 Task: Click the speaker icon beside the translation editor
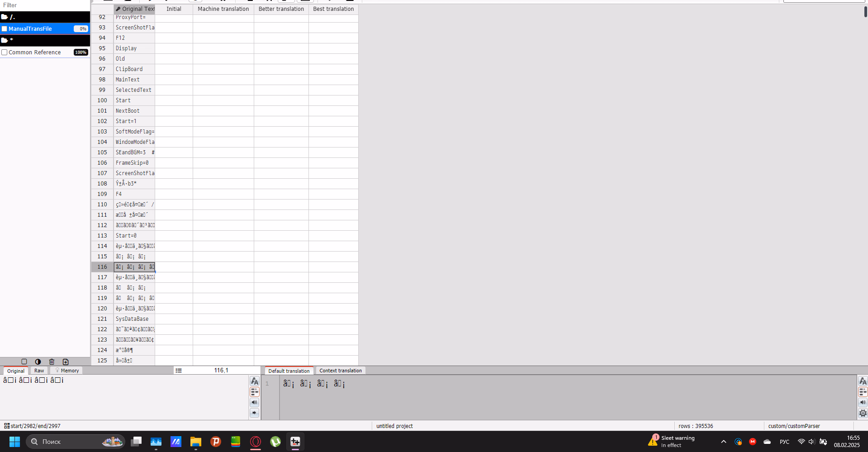(863, 402)
